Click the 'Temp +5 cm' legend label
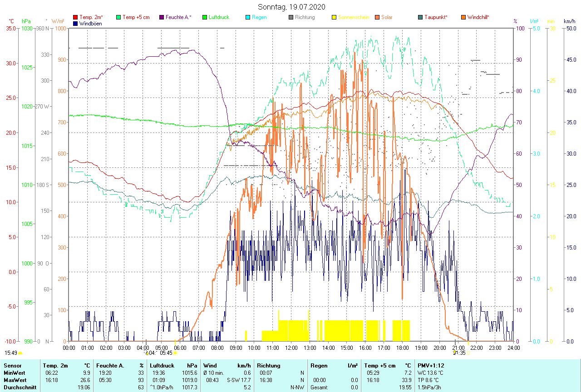This screenshot has height=392, width=581. coord(136,17)
